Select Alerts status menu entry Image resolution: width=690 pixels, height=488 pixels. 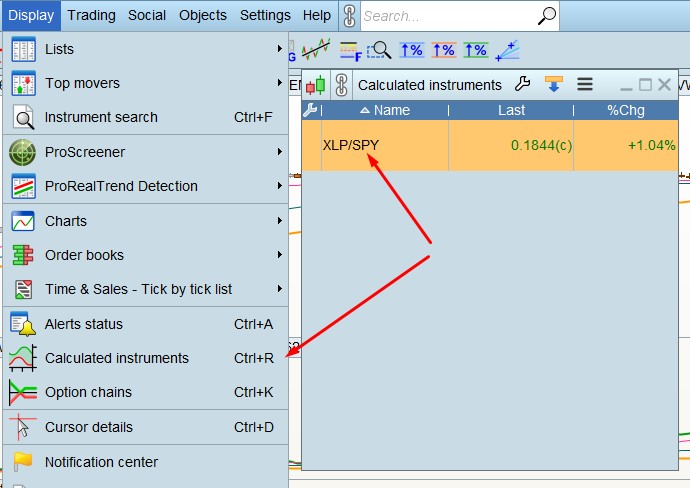(x=145, y=324)
